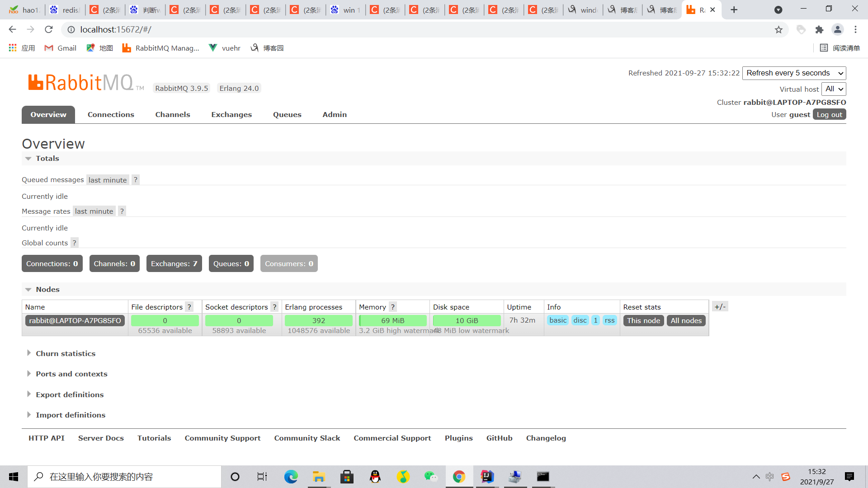Click the Memory column help icon
Image resolution: width=868 pixels, height=488 pixels.
(x=393, y=307)
